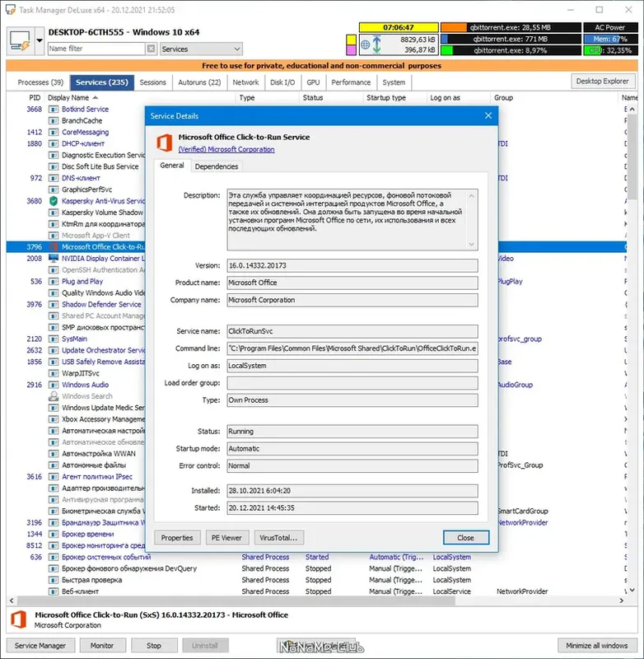This screenshot has width=644, height=659.
Task: Switch to the Dependencies tab
Action: (217, 166)
